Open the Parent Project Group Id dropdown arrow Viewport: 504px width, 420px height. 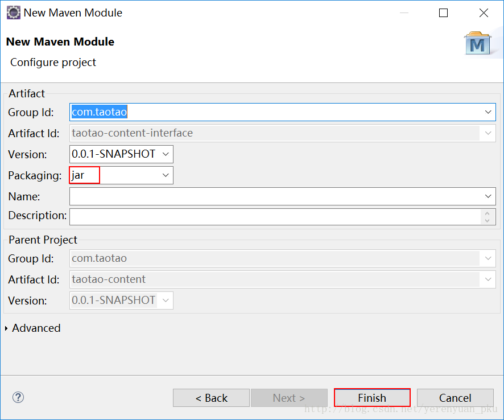tap(488, 258)
